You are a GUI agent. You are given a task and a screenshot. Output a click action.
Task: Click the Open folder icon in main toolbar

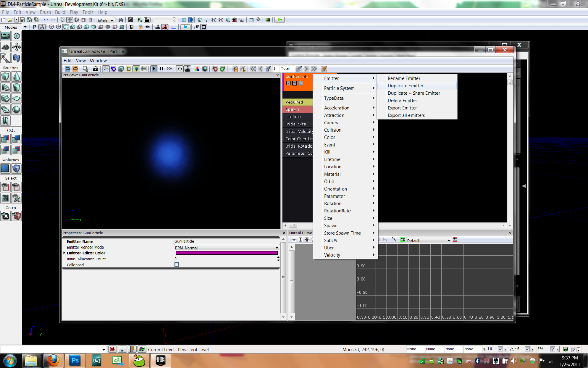10,20
